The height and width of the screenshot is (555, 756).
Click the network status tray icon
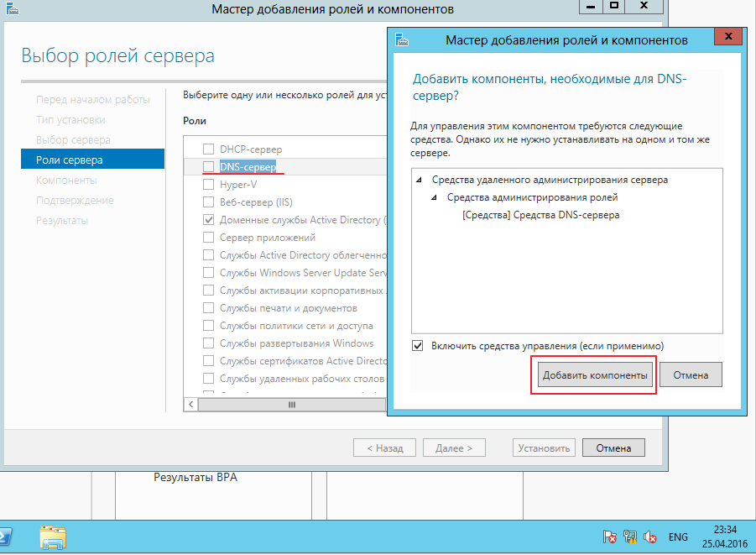(629, 537)
